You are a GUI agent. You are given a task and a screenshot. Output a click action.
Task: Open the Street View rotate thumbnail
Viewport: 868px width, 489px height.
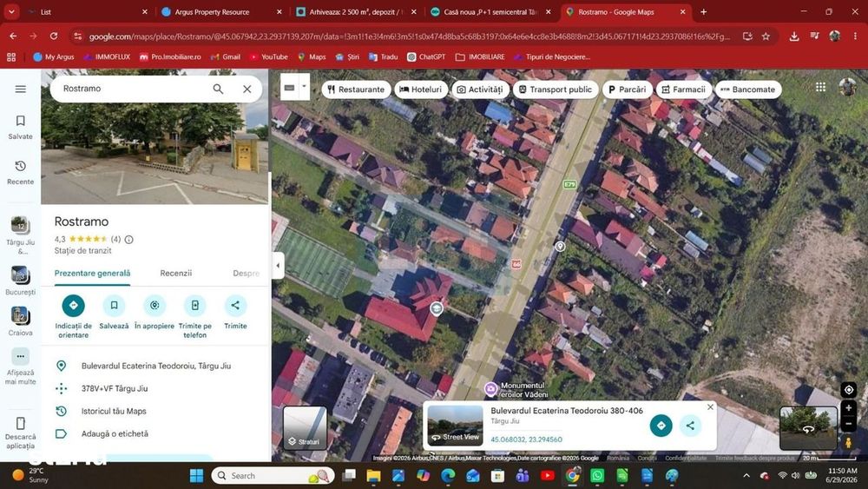pyautogui.click(x=808, y=428)
